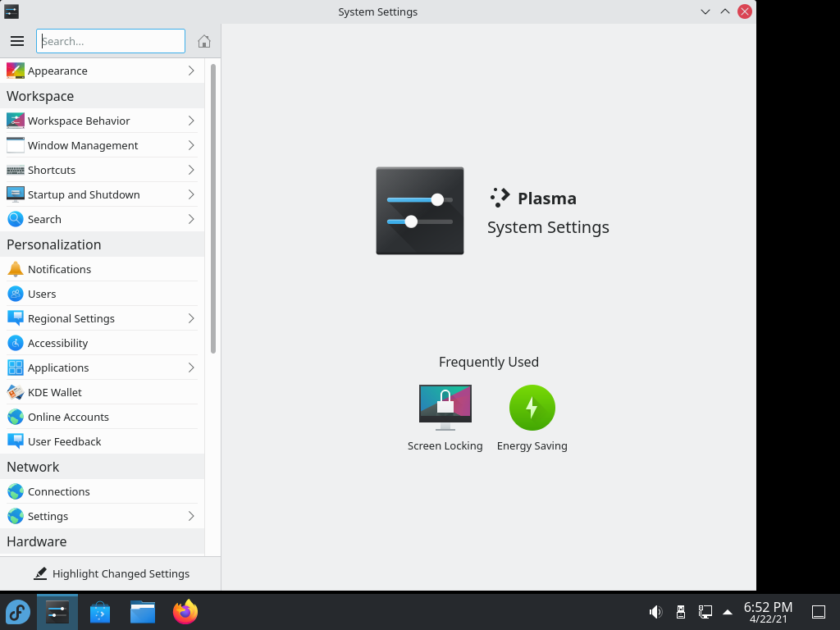This screenshot has height=630, width=840.
Task: Toggle Highlight Changed Settings
Action: [111, 573]
